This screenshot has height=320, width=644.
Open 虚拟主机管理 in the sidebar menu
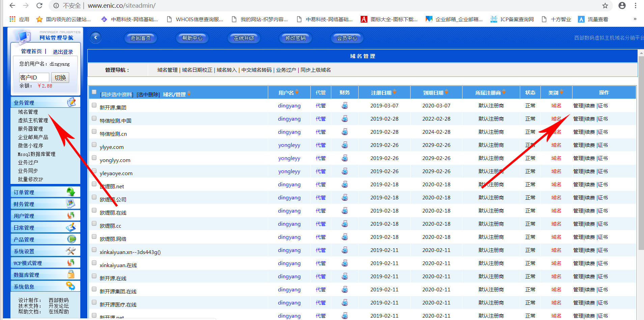click(x=33, y=120)
